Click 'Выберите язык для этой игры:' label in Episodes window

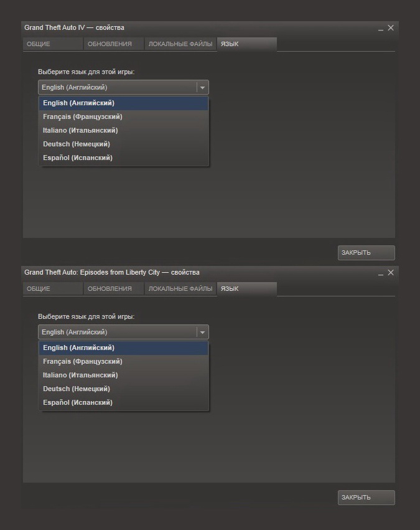pos(86,317)
